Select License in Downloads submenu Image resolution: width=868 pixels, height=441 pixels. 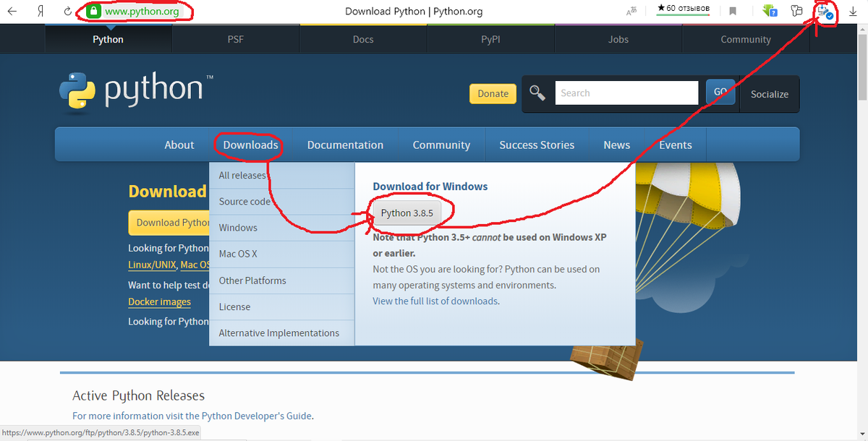click(282, 307)
